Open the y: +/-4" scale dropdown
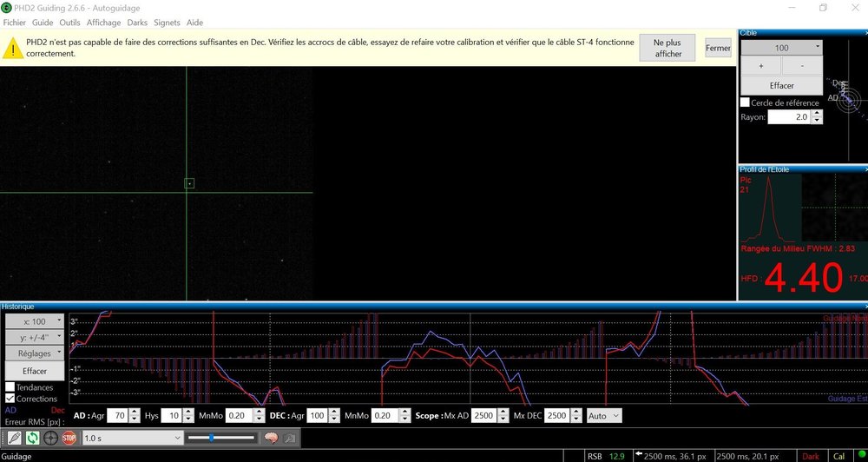868x462 pixels. point(35,337)
